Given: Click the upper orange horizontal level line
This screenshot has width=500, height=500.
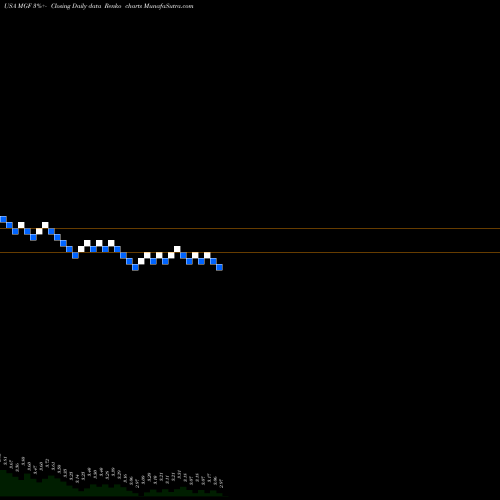Looking at the screenshot, I should coord(250,229).
